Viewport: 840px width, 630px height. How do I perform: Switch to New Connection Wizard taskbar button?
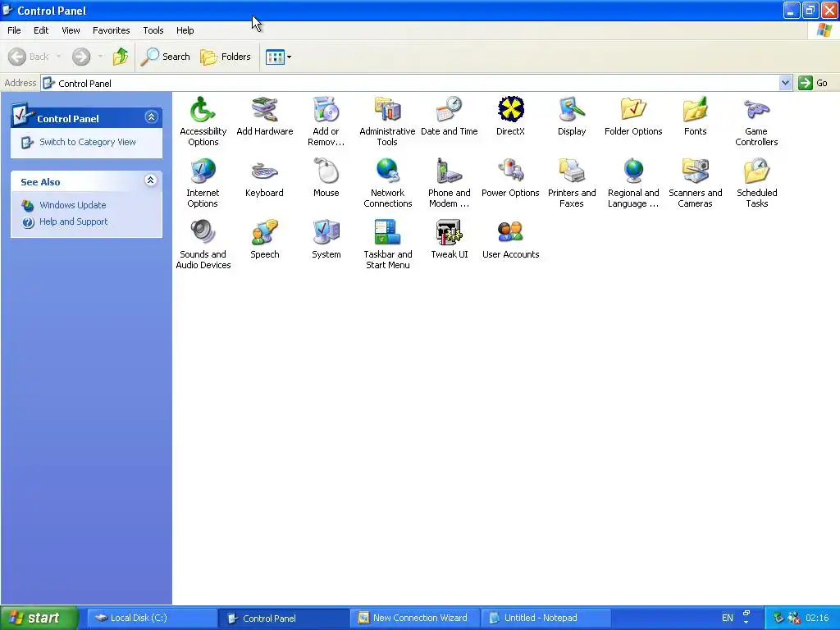click(x=416, y=618)
